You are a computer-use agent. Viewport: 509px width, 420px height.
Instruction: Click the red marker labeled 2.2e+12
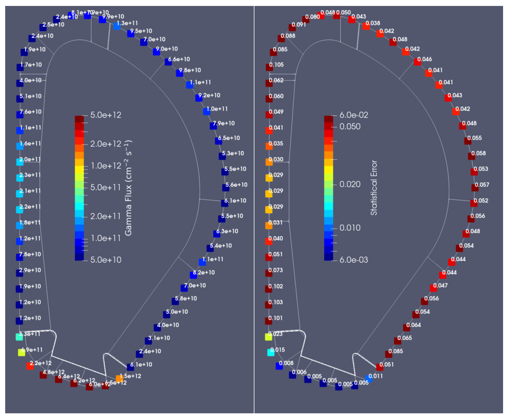pyautogui.click(x=30, y=366)
